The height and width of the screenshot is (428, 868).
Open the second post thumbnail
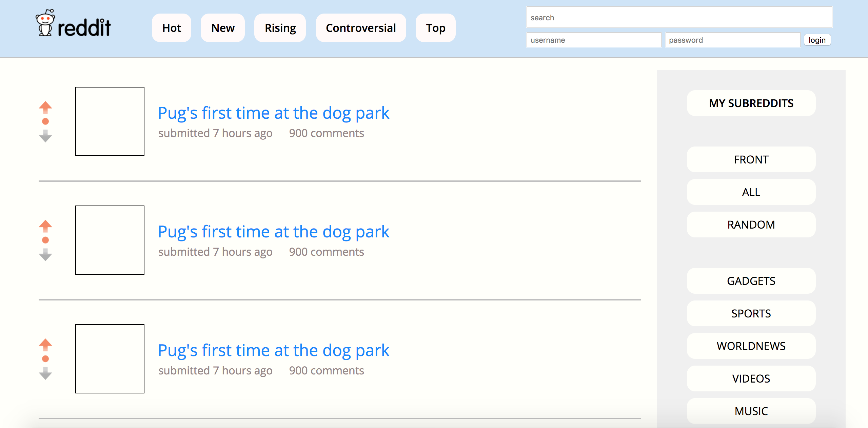coord(110,240)
